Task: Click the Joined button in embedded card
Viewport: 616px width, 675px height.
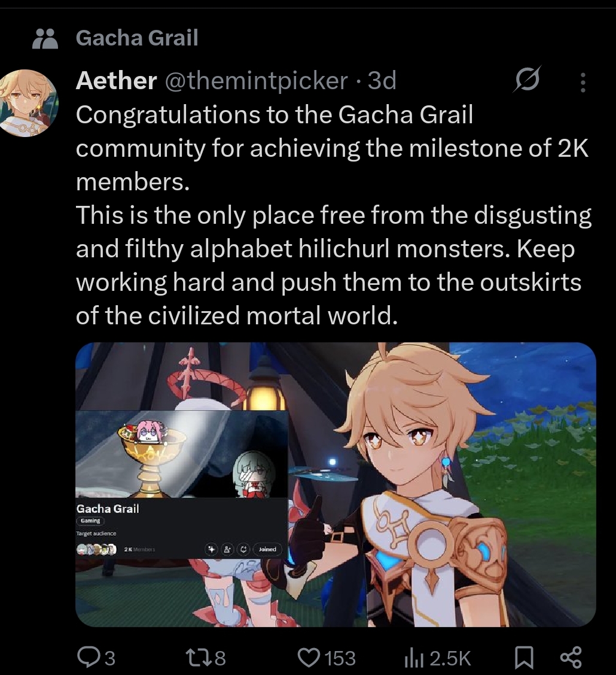Action: pyautogui.click(x=267, y=549)
